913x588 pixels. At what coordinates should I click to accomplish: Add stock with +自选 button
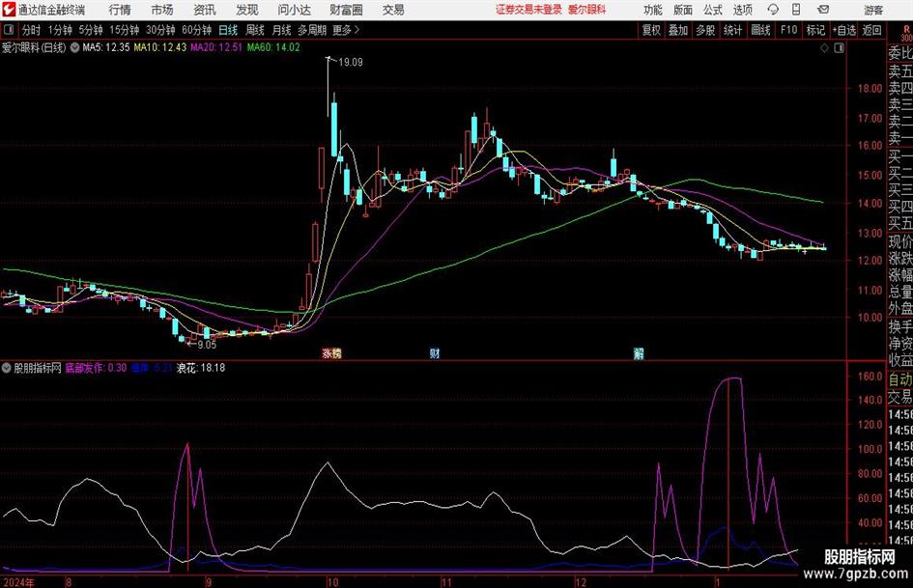(844, 30)
